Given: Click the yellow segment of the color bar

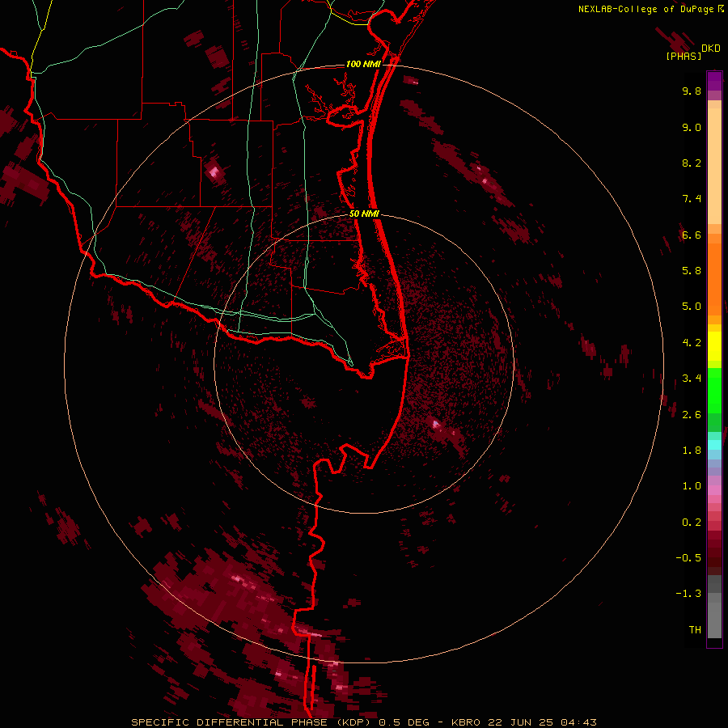Looking at the screenshot, I should click(x=714, y=346).
